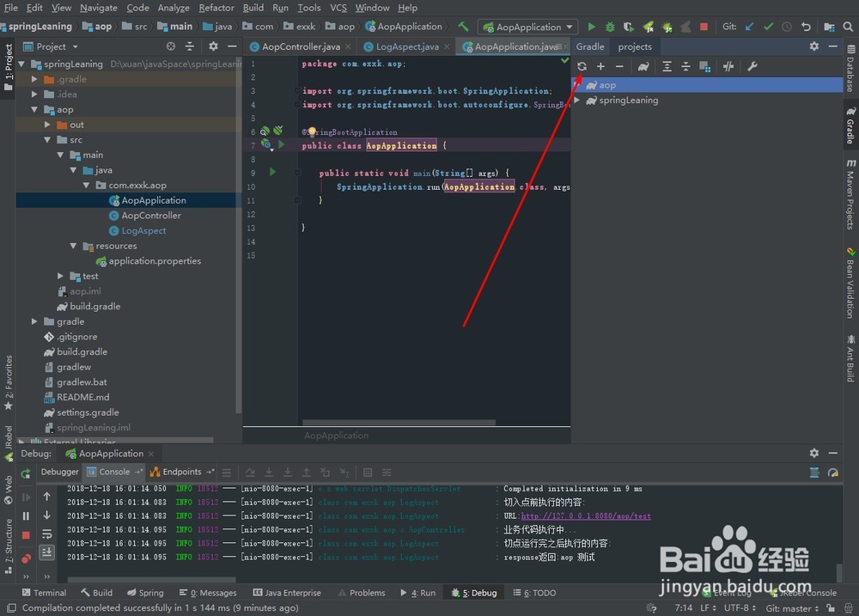Click the Gradle refresh all projects icon

[582, 66]
